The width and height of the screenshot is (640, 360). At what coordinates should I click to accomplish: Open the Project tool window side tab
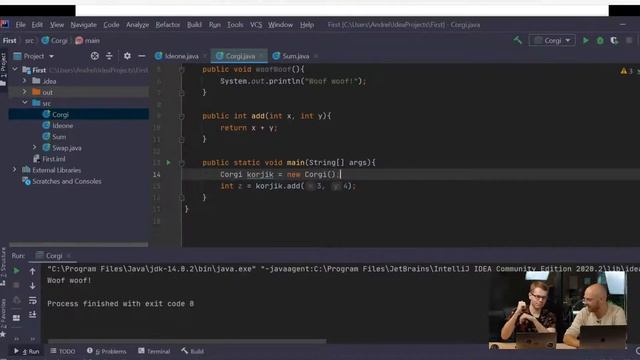tap(3, 69)
